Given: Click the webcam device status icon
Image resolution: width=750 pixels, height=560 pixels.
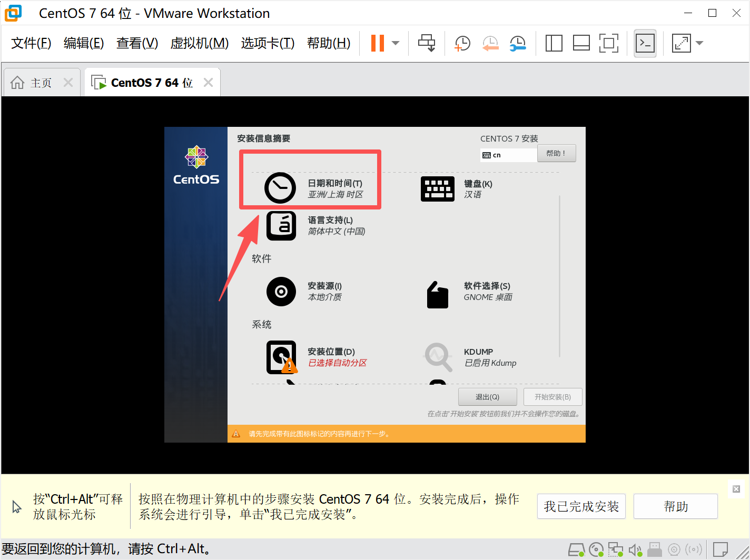Looking at the screenshot, I should pos(674,550).
